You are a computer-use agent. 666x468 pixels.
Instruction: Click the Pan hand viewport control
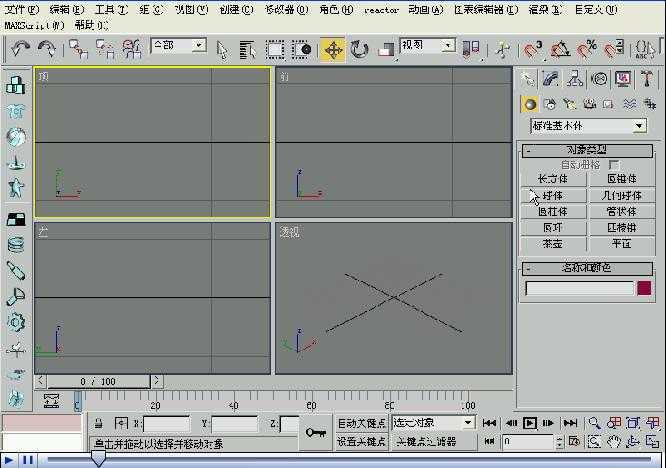click(x=613, y=442)
